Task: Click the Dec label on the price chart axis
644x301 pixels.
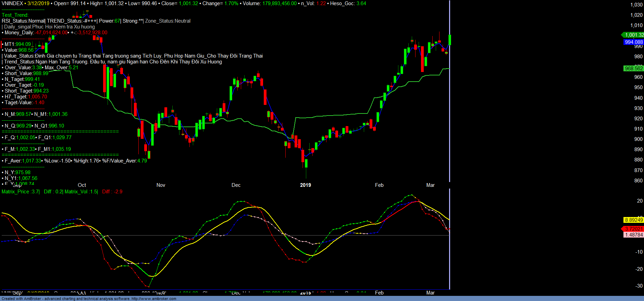Action: coord(236,185)
